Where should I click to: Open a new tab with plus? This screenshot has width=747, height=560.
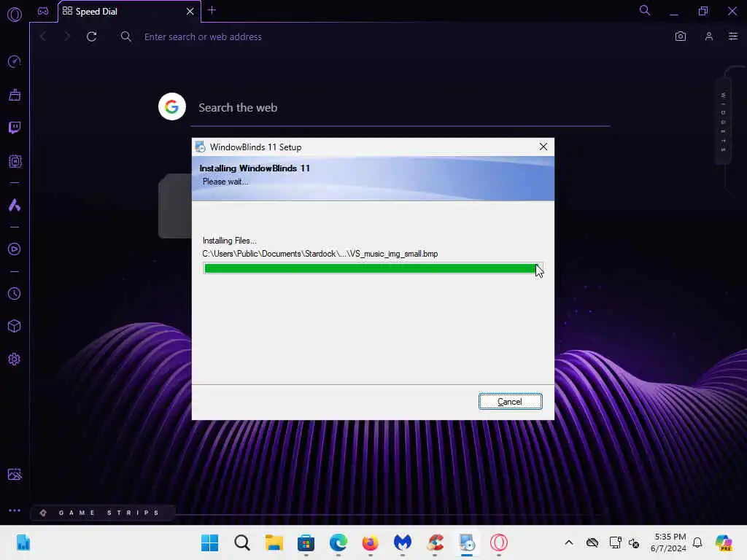[x=212, y=10]
